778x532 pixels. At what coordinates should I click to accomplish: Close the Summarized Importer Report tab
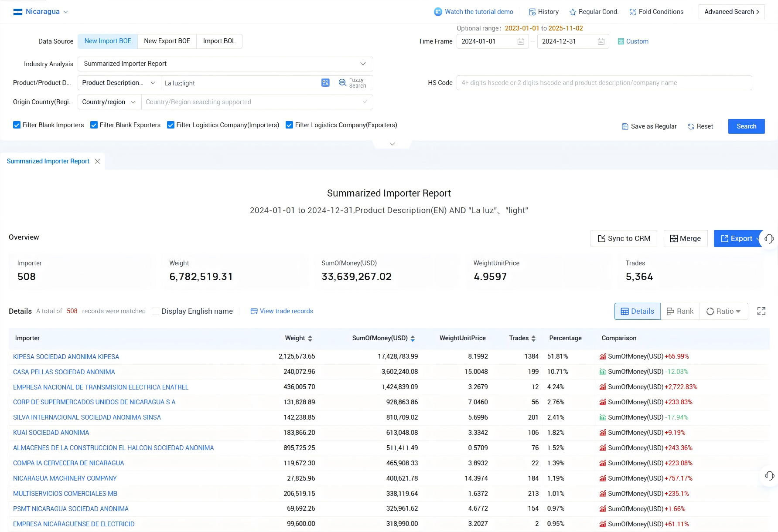[x=97, y=161]
